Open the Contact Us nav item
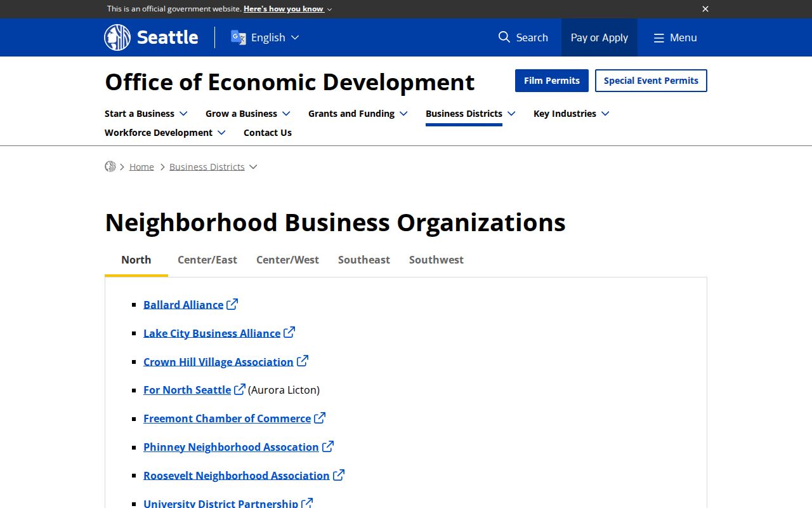 (268, 133)
